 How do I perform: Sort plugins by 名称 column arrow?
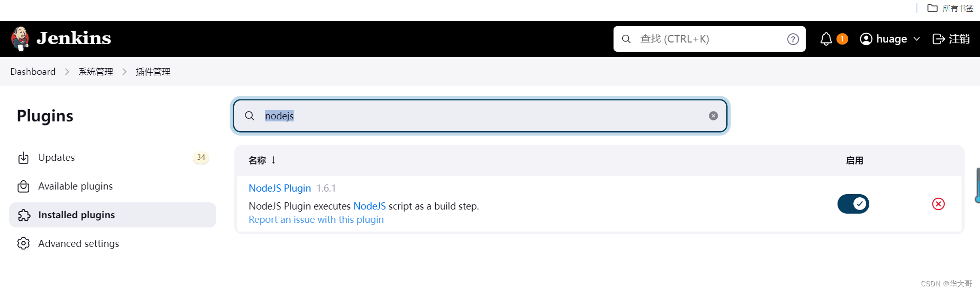[274, 160]
